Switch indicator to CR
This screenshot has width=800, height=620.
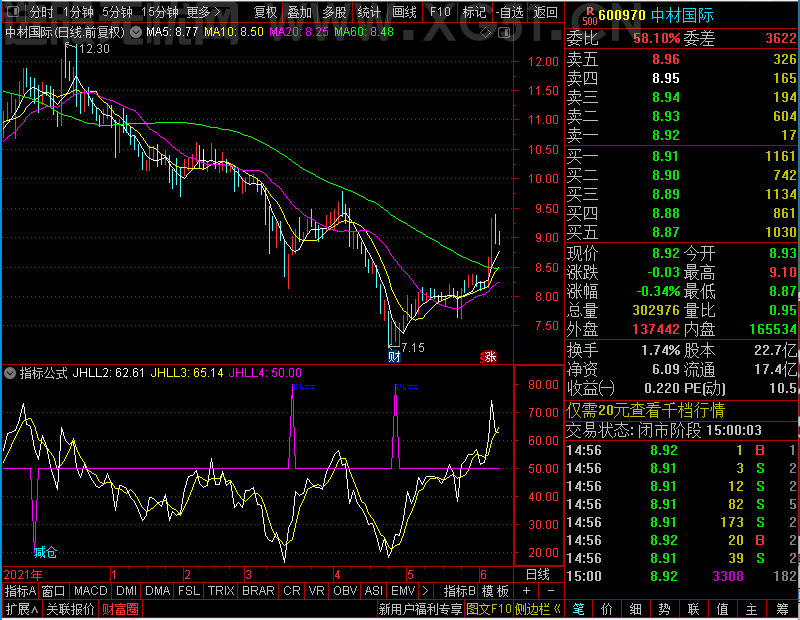pyautogui.click(x=291, y=591)
